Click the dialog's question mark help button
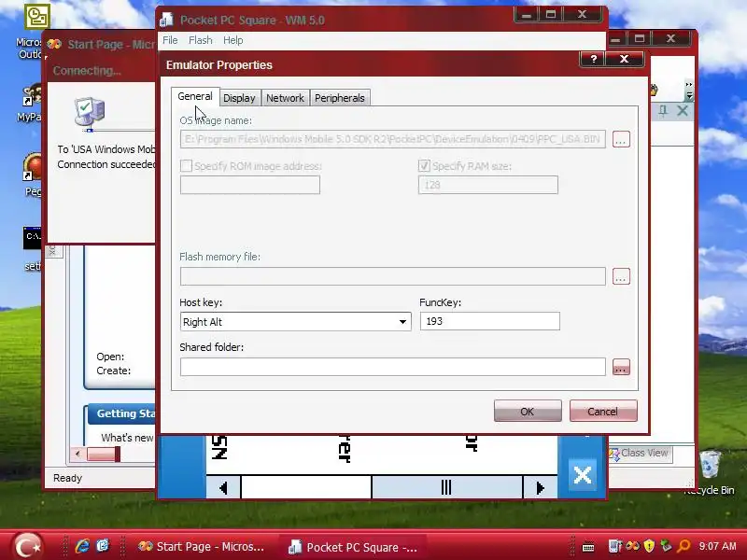 click(x=593, y=59)
